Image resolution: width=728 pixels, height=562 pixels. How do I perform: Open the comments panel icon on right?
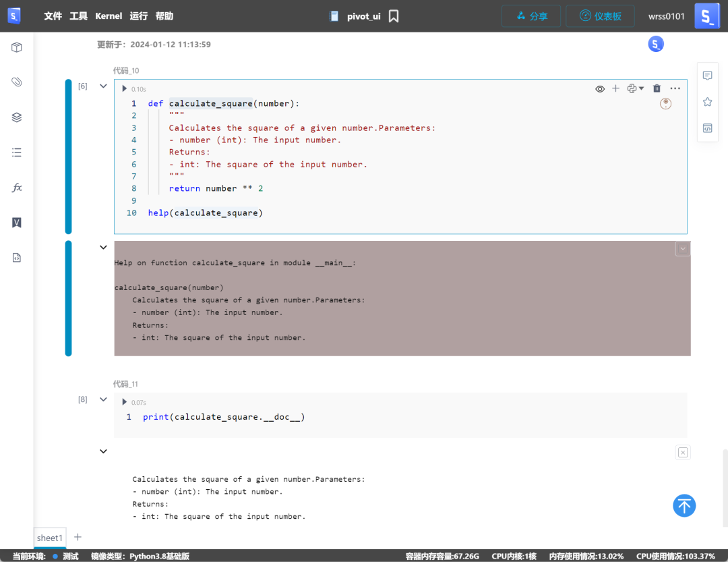(708, 76)
